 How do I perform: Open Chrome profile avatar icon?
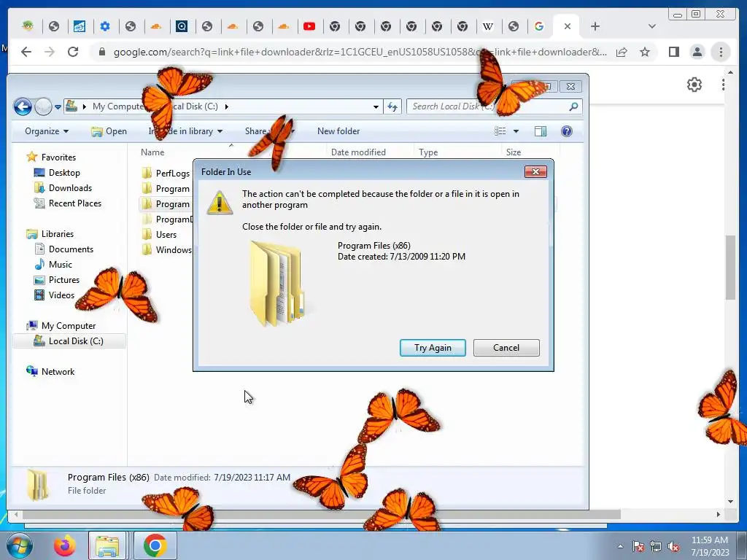tap(697, 52)
